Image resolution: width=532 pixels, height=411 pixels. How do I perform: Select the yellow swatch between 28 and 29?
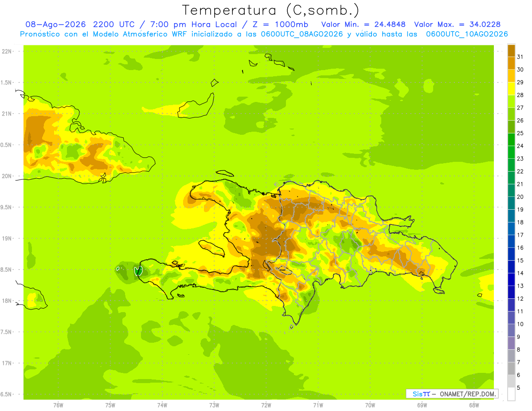coord(511,89)
